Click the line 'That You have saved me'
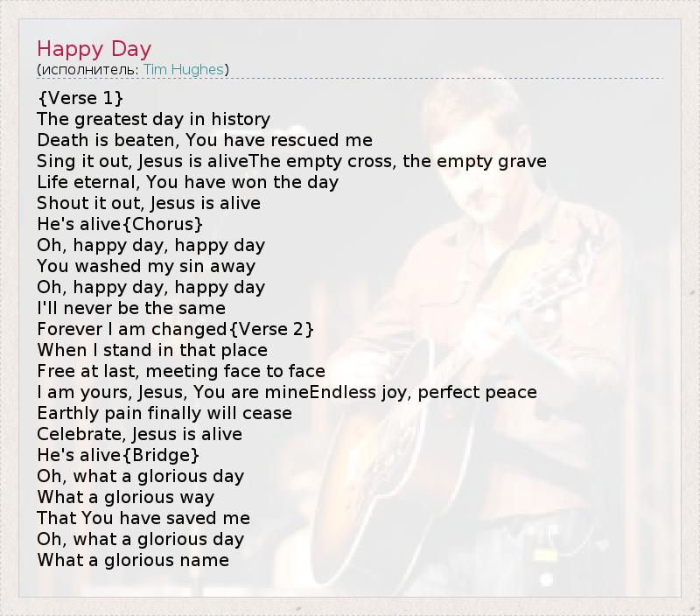This screenshot has height=616, width=700. [x=143, y=518]
